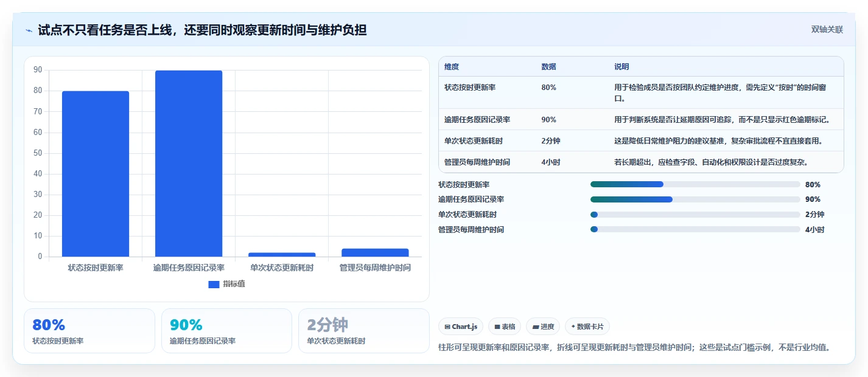Click the 指标值 legend text
Screen dimensions: 868x377
coord(234,284)
